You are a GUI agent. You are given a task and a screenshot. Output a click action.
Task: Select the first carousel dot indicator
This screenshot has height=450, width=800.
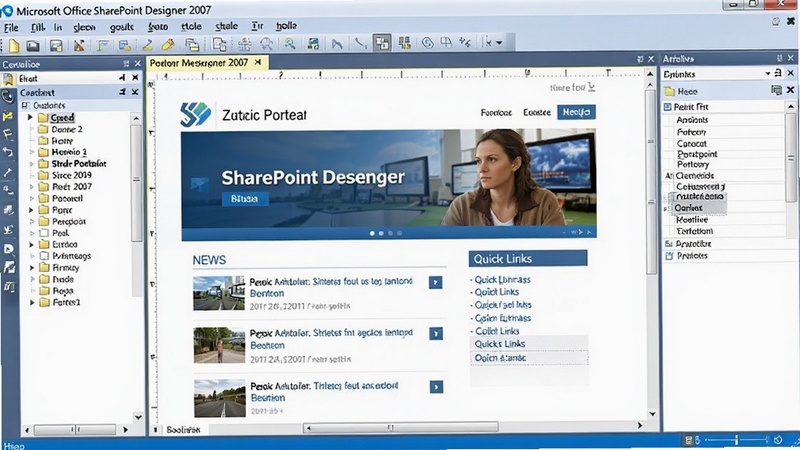click(x=372, y=233)
